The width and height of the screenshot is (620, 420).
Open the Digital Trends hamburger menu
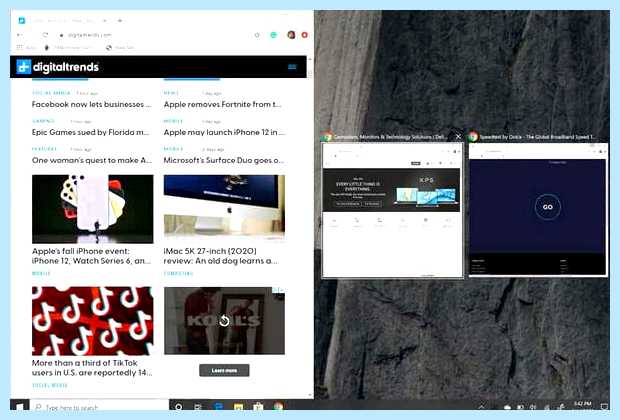[292, 67]
